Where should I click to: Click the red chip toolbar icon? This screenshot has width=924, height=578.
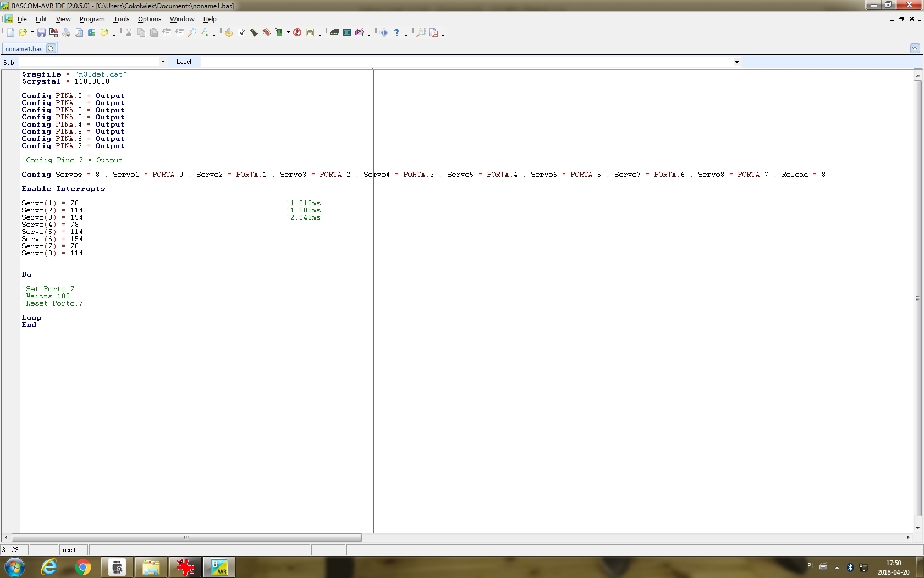coord(267,33)
